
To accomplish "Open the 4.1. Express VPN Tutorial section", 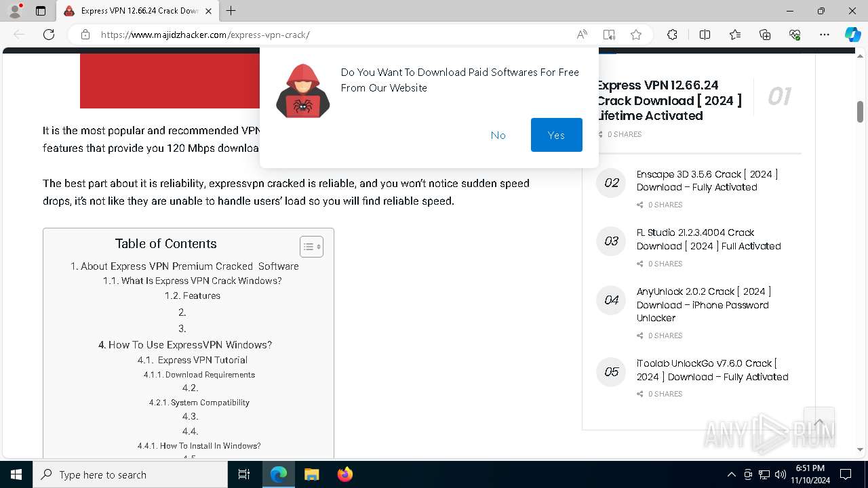I will point(192,360).
